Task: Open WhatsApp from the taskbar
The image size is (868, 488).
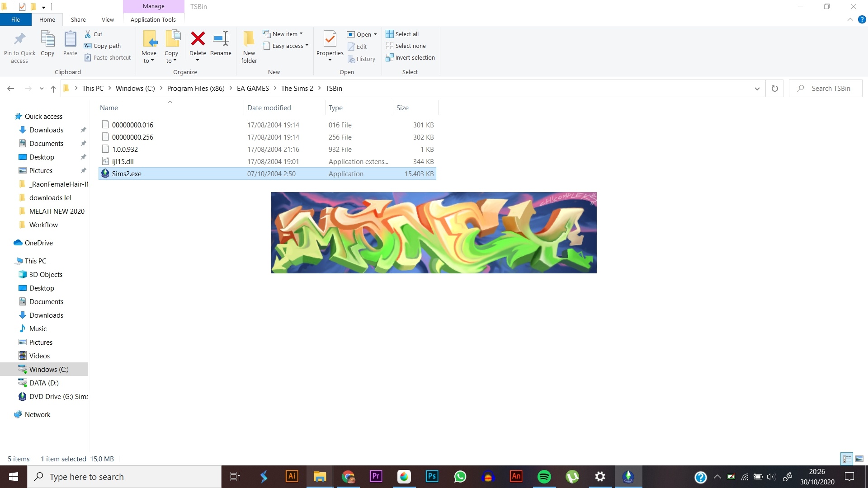Action: (x=460, y=477)
